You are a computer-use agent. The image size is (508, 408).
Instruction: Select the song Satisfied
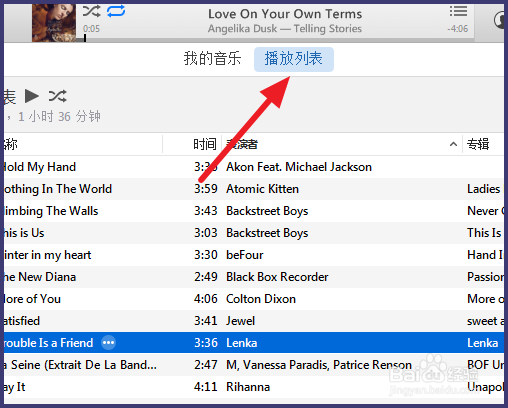point(21,321)
